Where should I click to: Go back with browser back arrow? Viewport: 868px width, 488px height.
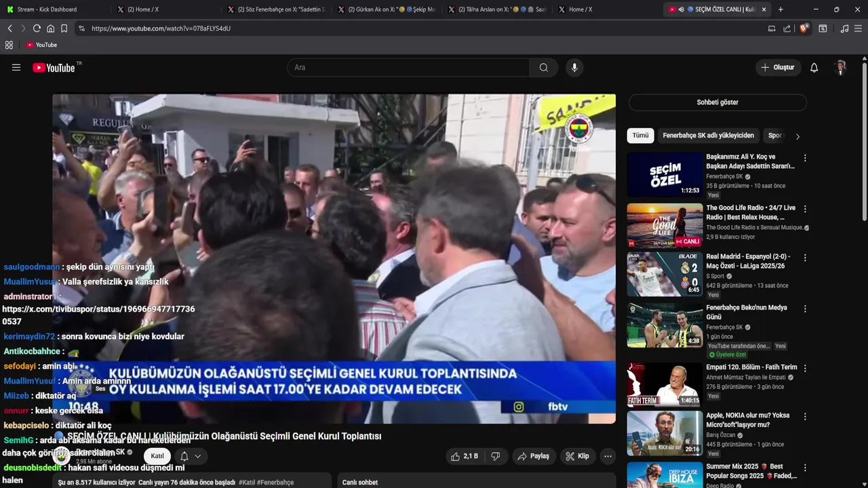9,28
